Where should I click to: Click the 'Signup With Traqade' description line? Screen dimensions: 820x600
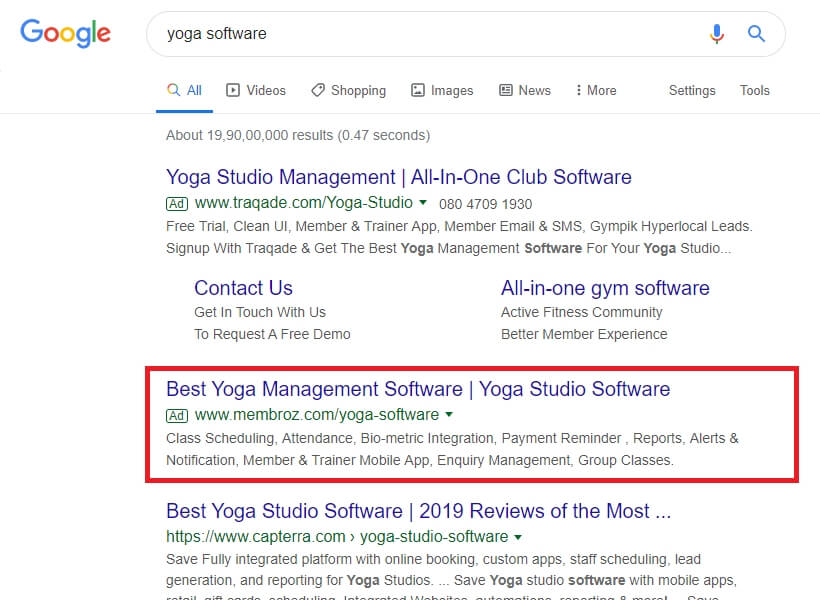[x=449, y=248]
